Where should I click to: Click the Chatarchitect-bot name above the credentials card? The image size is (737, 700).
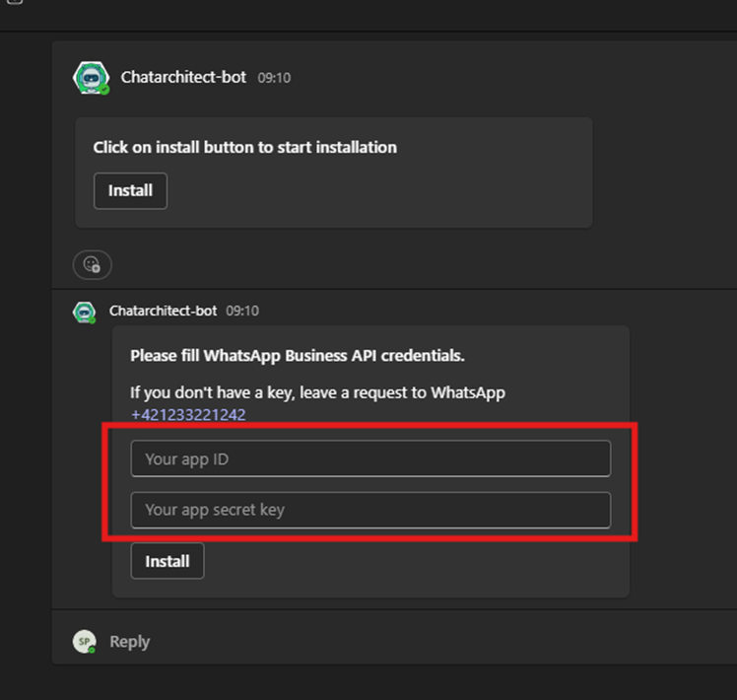[164, 311]
